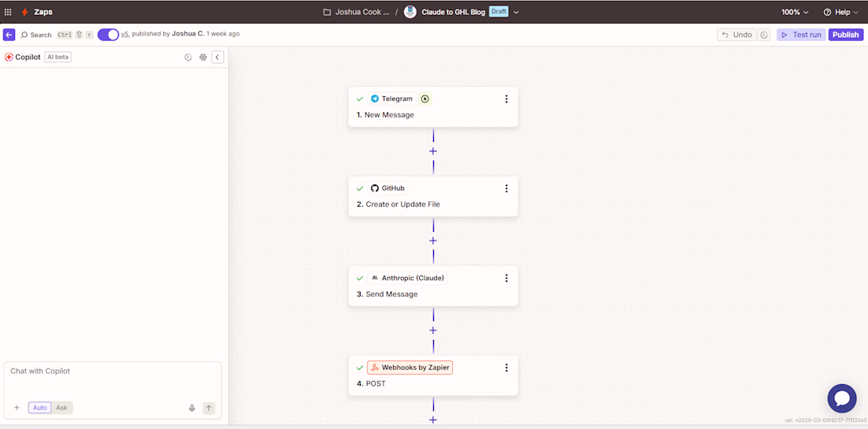Switch Copilot mode to Auto

tap(39, 408)
